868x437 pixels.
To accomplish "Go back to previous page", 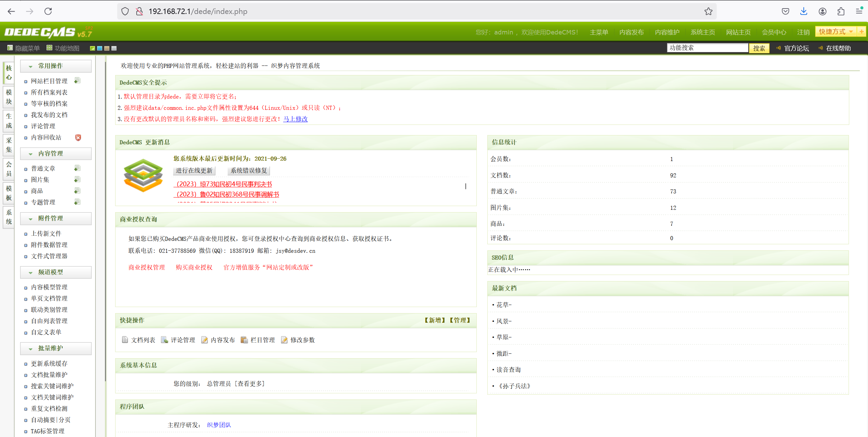I will tap(11, 11).
